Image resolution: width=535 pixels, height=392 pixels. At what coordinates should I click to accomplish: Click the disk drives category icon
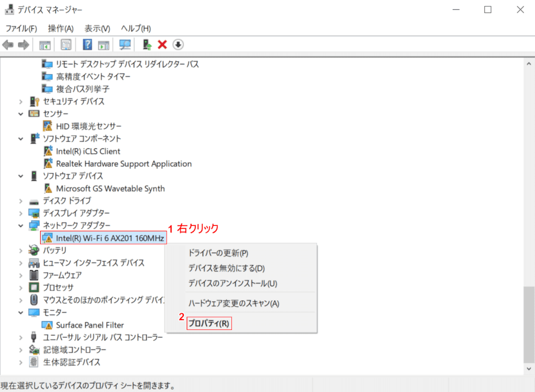click(34, 201)
